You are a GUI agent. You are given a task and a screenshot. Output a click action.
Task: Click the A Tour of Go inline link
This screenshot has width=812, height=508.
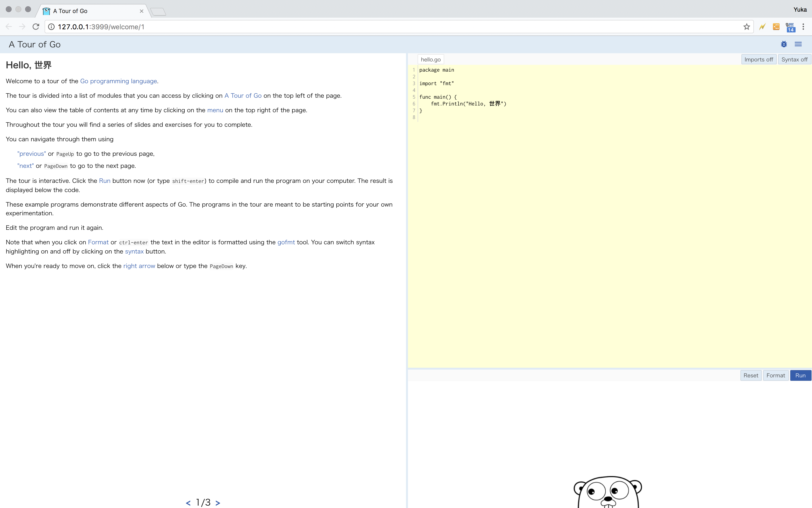point(243,95)
